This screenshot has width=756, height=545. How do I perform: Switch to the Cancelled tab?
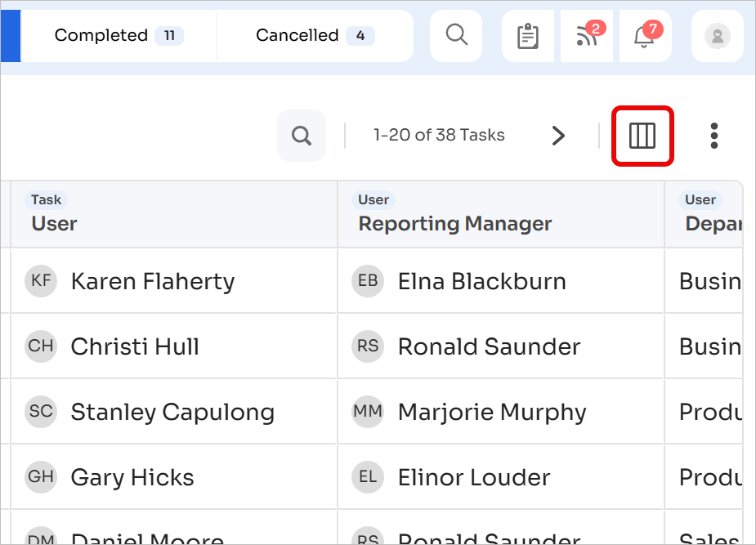point(315,36)
